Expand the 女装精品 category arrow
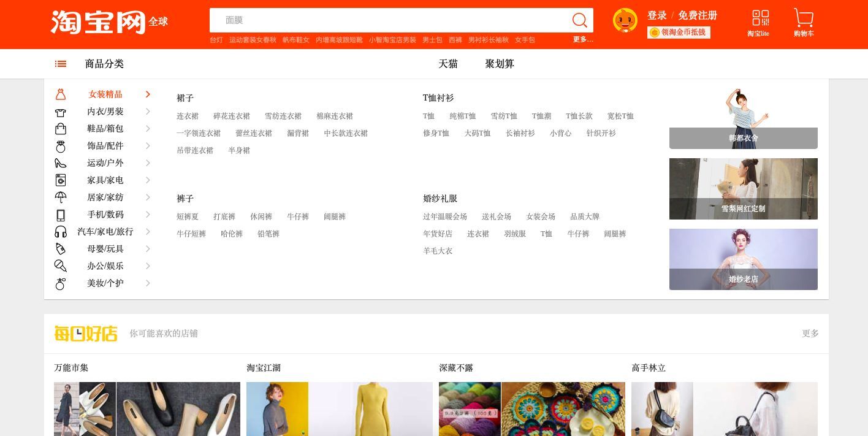Image resolution: width=868 pixels, height=436 pixels. (x=148, y=94)
